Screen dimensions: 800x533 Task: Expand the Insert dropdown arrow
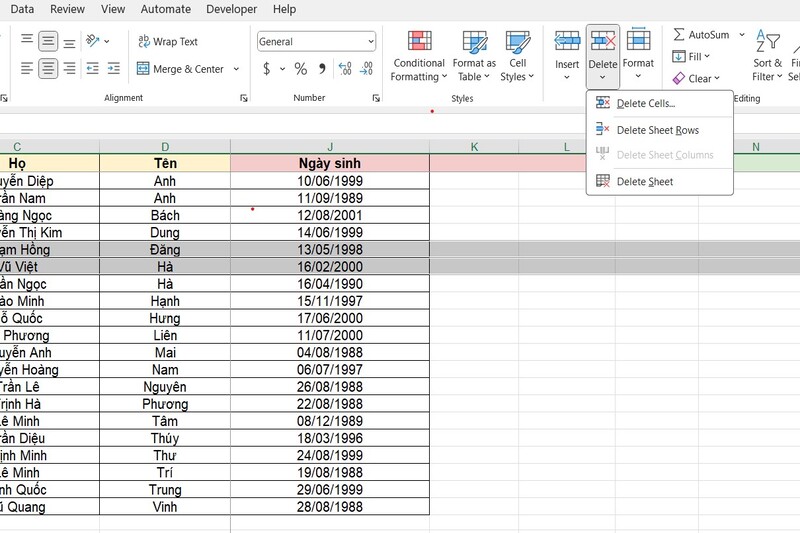(567, 77)
